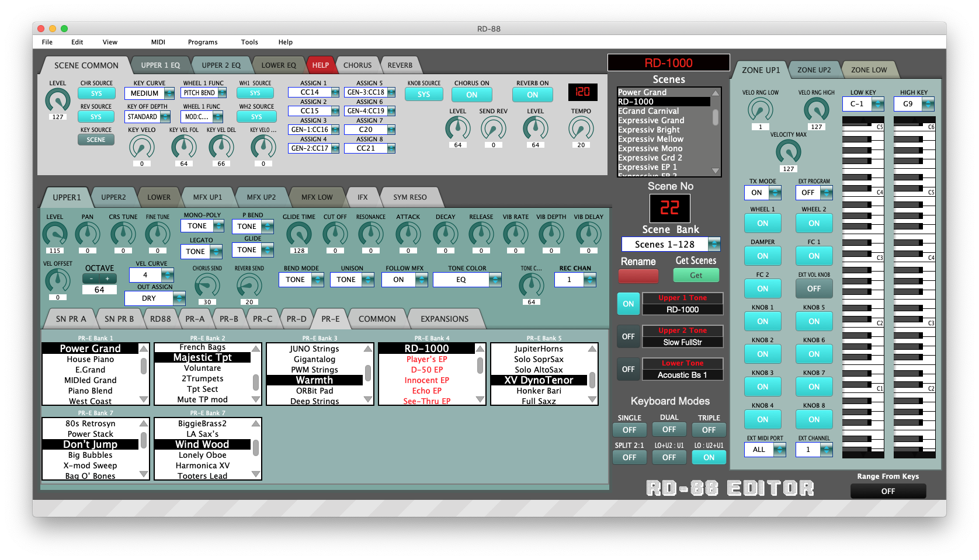This screenshot has width=979, height=560.
Task: Toggle Range From Keys OFF button
Action: pyautogui.click(x=888, y=491)
